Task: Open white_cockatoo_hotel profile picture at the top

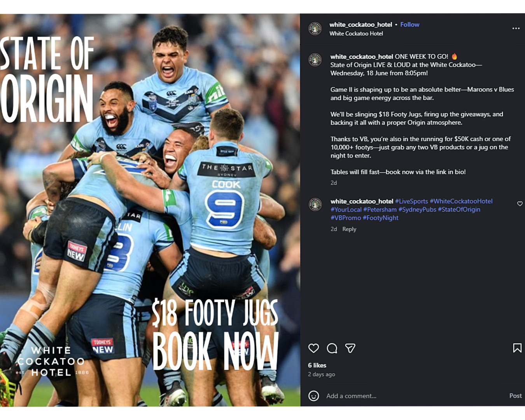Action: (314, 28)
